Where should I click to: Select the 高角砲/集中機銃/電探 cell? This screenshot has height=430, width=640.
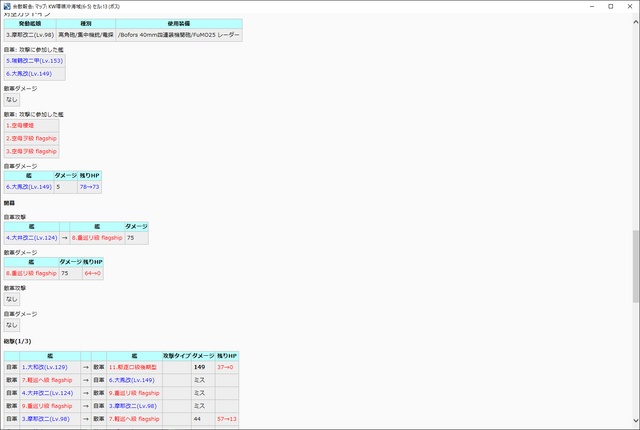pos(86,35)
